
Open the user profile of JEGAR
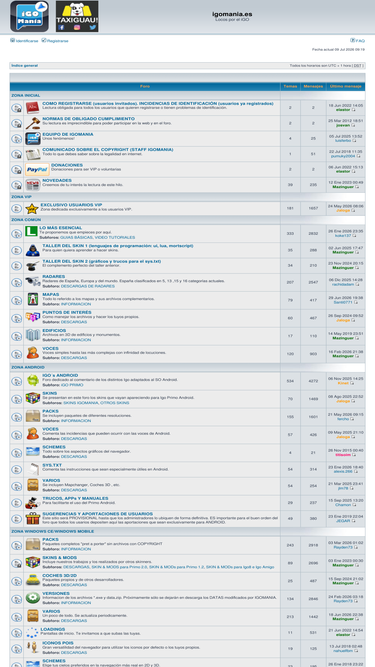point(343,521)
